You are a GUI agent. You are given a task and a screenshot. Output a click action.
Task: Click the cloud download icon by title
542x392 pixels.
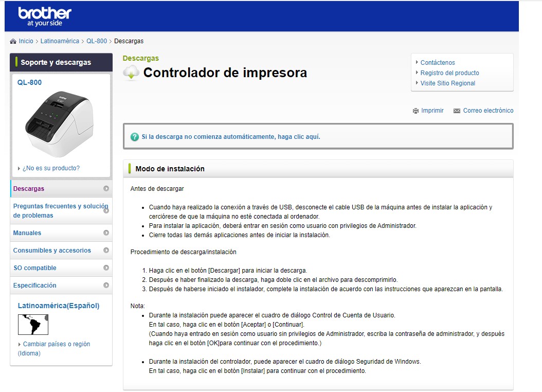point(131,73)
